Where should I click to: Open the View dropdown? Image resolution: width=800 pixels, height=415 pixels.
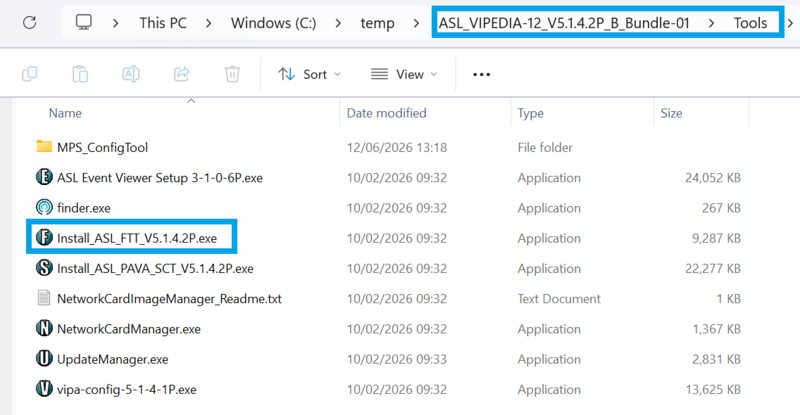[x=404, y=75]
